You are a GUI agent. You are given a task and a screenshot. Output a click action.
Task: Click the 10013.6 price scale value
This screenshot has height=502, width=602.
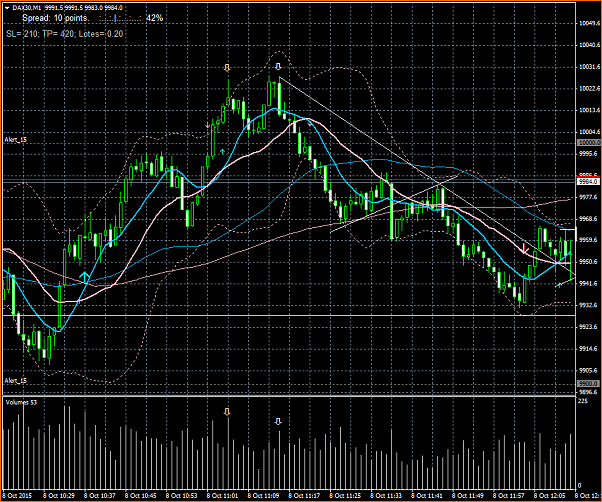point(589,111)
